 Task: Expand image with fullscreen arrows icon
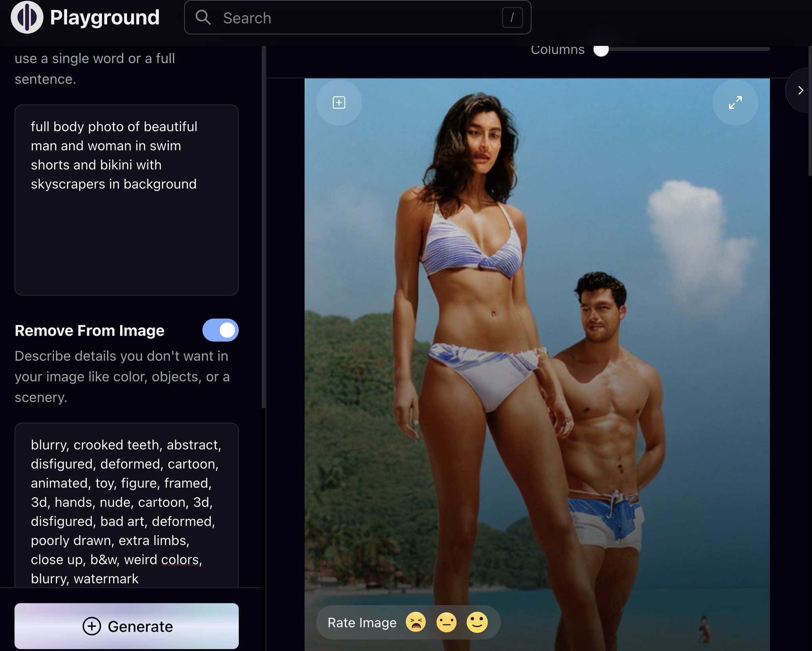pos(735,103)
